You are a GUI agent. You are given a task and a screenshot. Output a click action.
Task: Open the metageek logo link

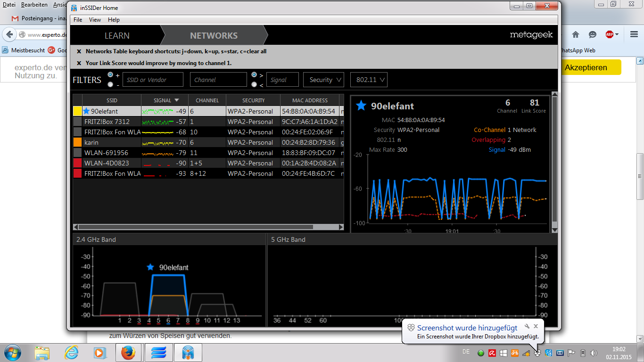pyautogui.click(x=531, y=35)
